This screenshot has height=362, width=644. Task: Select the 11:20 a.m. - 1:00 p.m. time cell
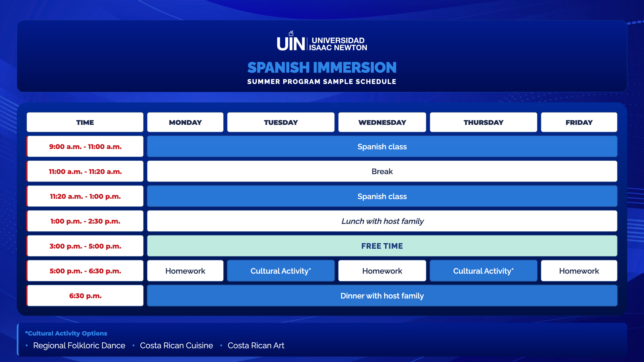click(85, 196)
